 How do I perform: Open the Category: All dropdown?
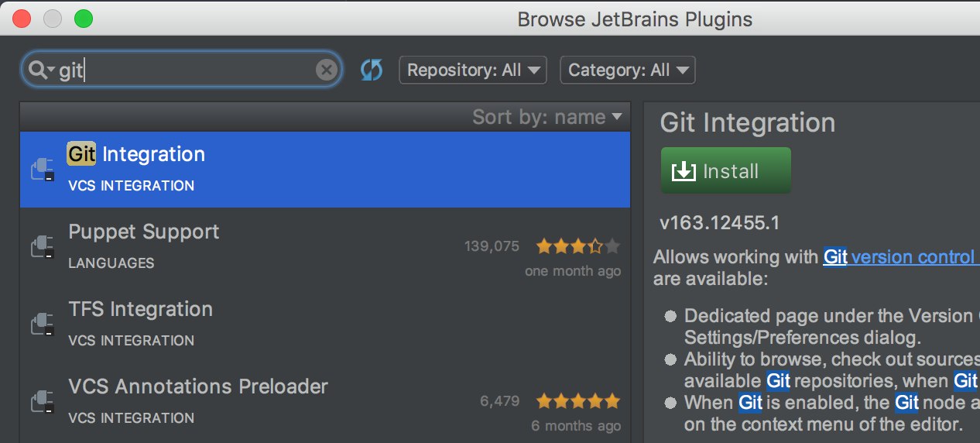coord(627,70)
